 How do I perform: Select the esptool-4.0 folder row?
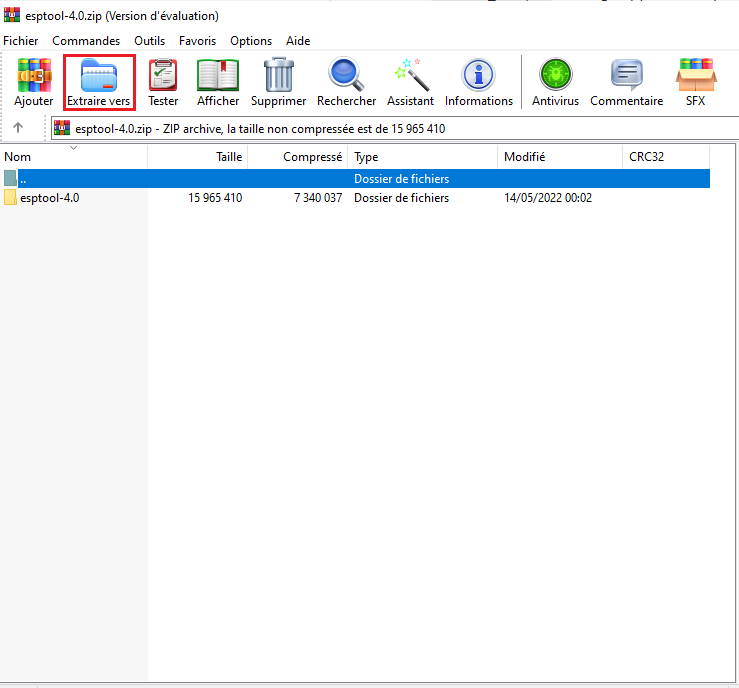pos(355,198)
